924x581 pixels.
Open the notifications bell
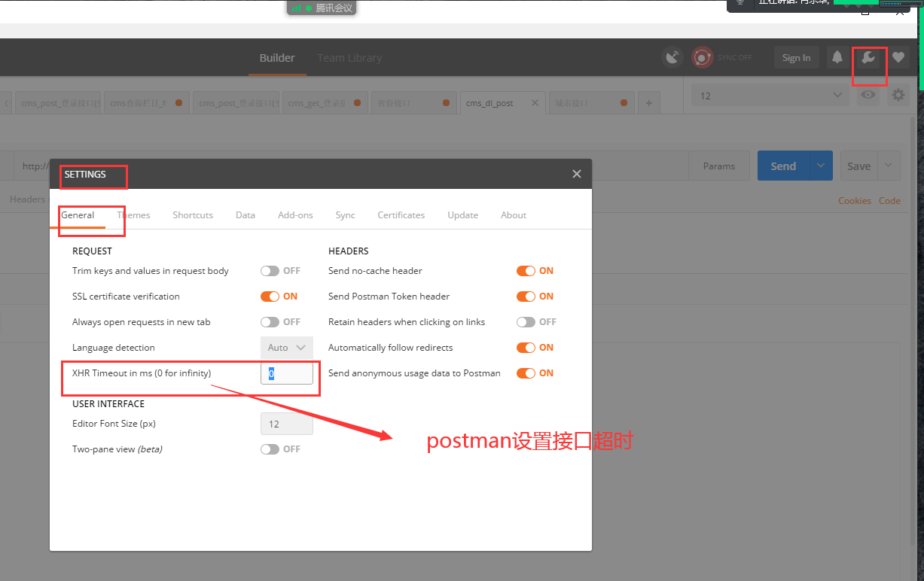tap(837, 57)
